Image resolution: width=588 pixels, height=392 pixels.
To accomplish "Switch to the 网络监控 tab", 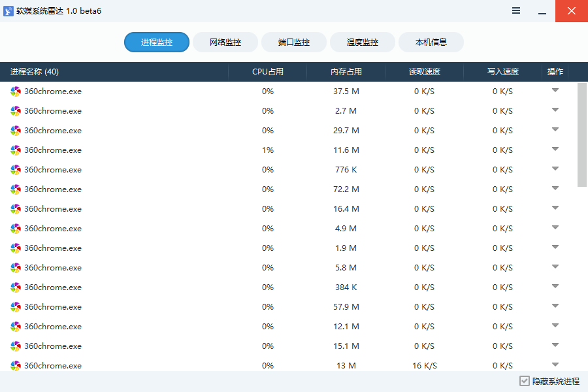I will 225,42.
